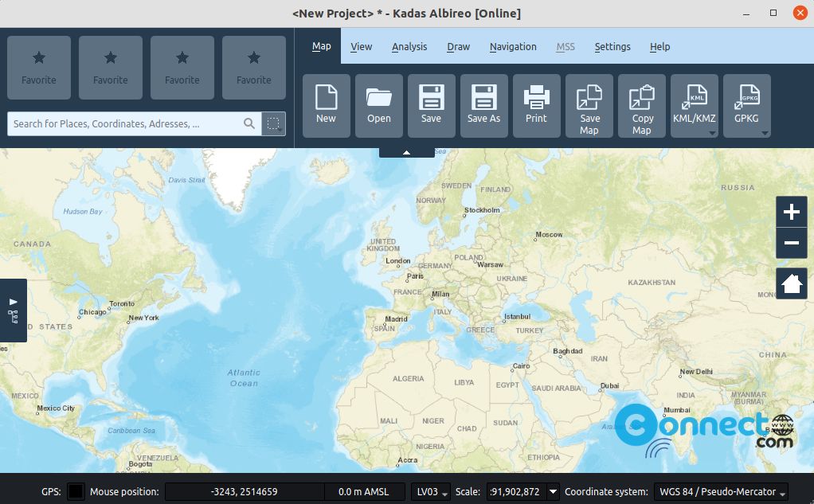Collapse the ribbon with the up arrow
The height and width of the screenshot is (504, 814).
(406, 153)
